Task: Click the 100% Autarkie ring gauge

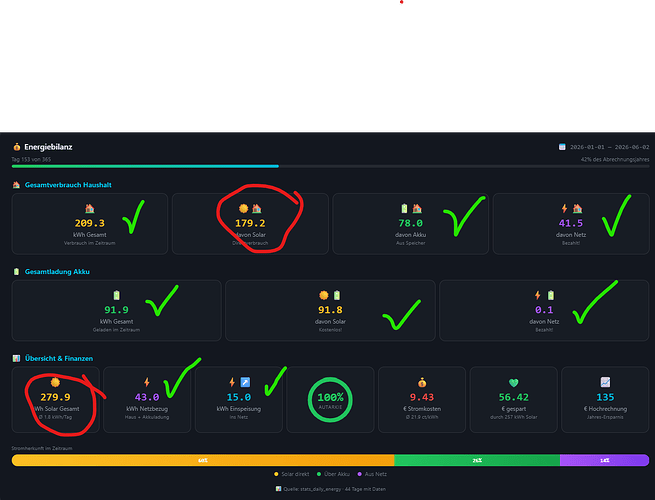Action: [330, 400]
